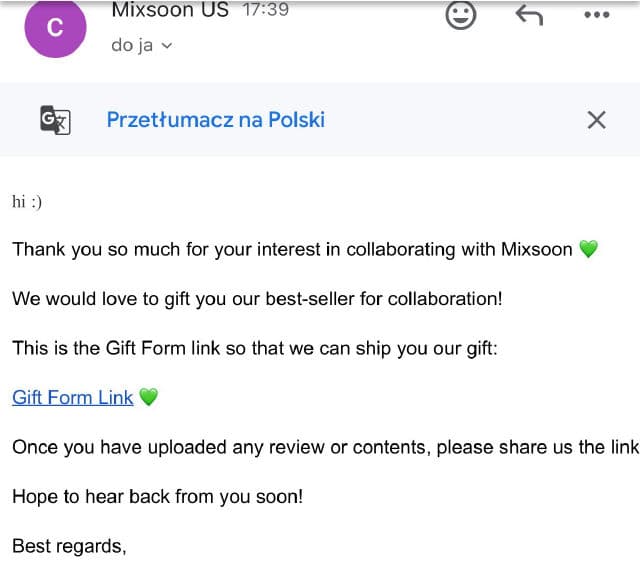Viewport: 640px width, 581px height.
Task: Click the green heart after "Mixsoon"
Action: pyautogui.click(x=588, y=249)
